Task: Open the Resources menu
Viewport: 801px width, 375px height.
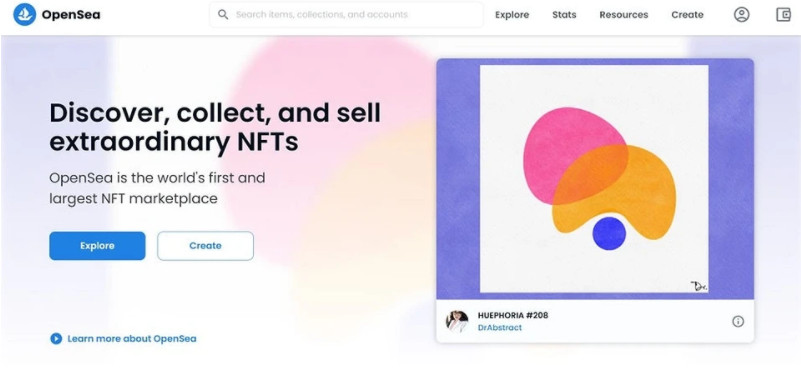Action: [x=624, y=15]
